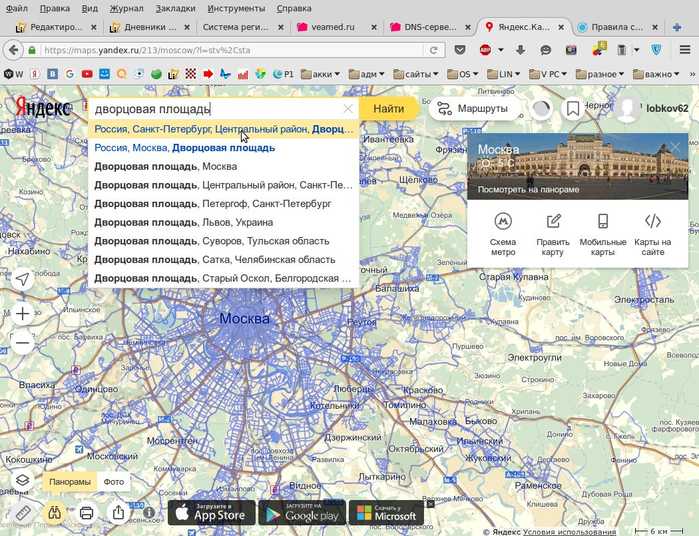This screenshot has width=699, height=536.
Task: Activate the ruler measuring tool
Action: tap(23, 513)
